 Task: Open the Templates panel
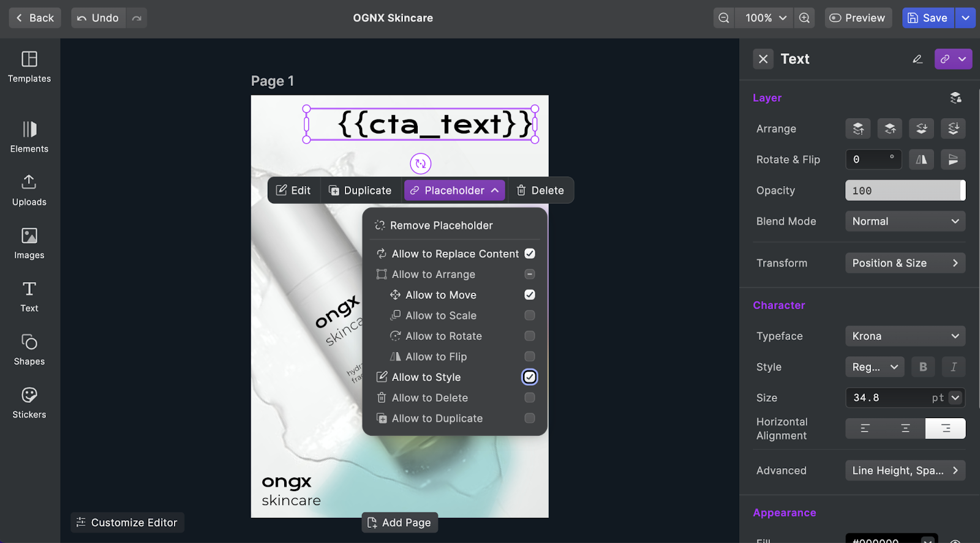[x=29, y=67]
